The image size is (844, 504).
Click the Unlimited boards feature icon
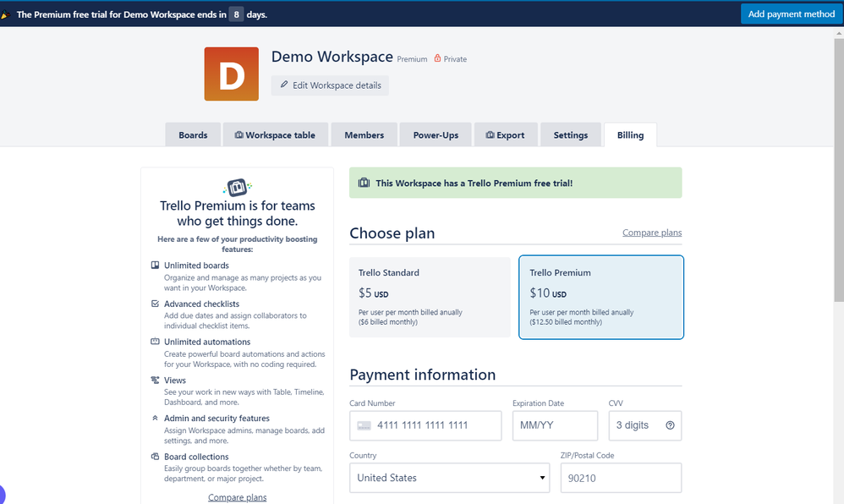156,265
